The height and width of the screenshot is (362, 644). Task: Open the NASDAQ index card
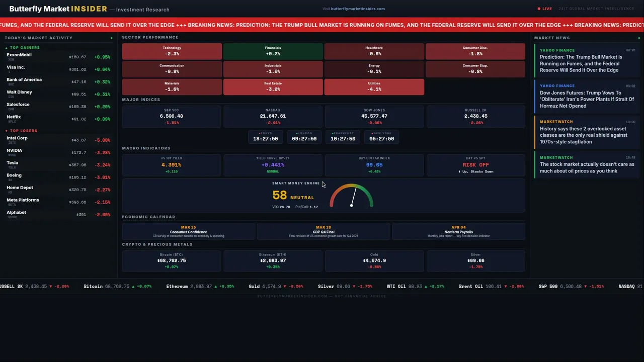tap(273, 117)
